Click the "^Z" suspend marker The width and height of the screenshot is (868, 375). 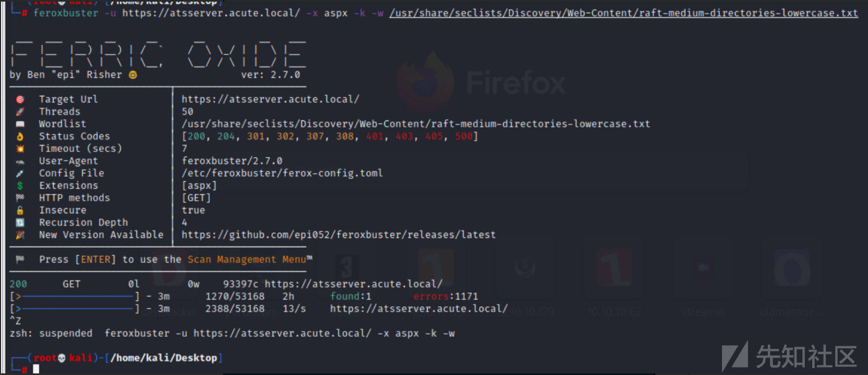tap(15, 321)
